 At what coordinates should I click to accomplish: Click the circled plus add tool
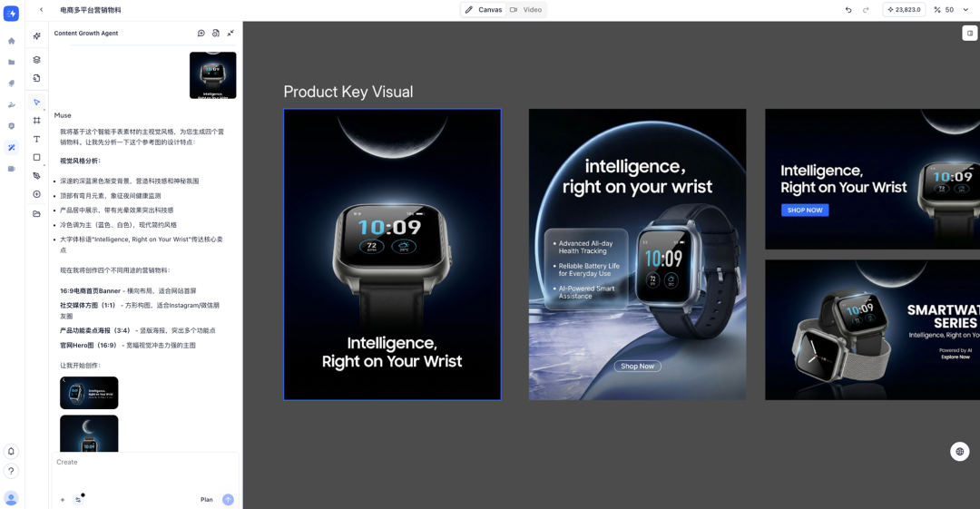pos(37,194)
